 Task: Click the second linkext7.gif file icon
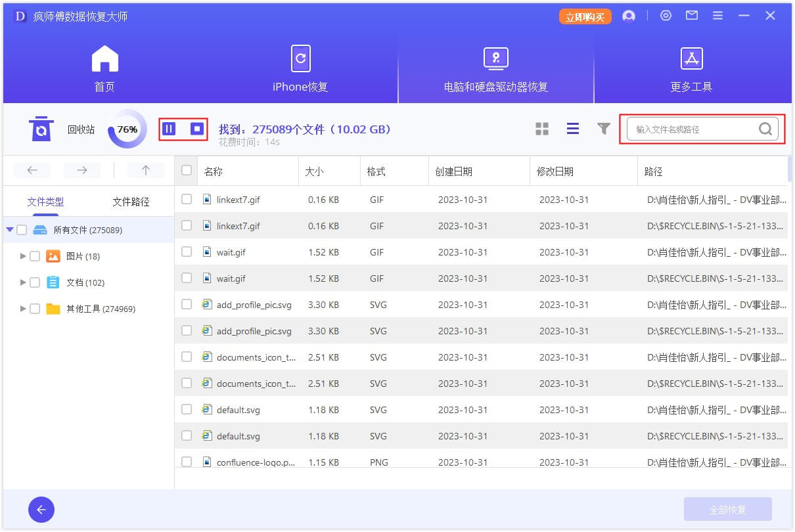pos(207,225)
